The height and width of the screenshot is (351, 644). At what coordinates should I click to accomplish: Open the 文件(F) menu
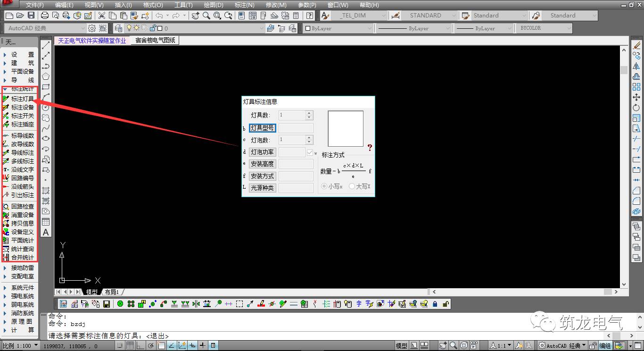click(35, 5)
